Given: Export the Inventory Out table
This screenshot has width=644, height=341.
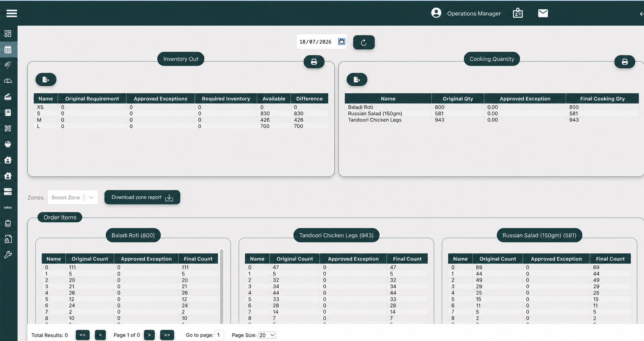Looking at the screenshot, I should point(46,79).
